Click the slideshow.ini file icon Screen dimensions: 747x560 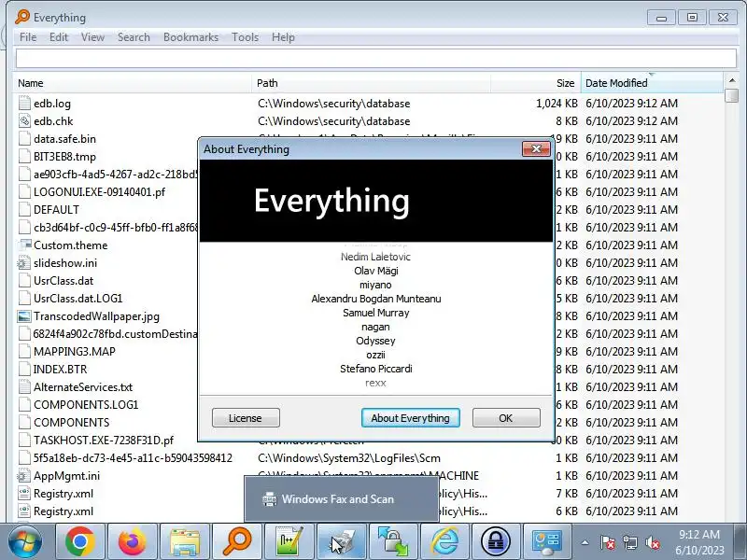[x=24, y=263]
